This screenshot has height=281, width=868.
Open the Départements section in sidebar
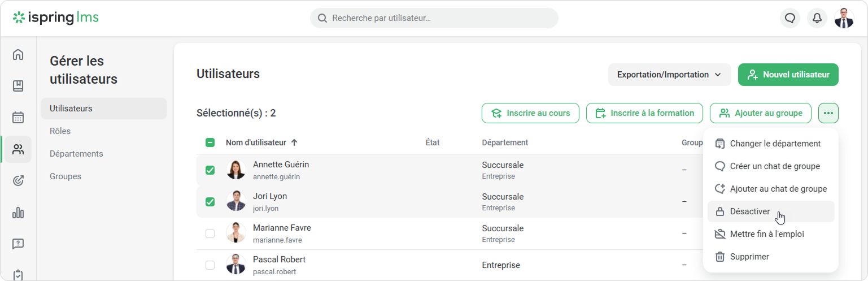click(76, 154)
